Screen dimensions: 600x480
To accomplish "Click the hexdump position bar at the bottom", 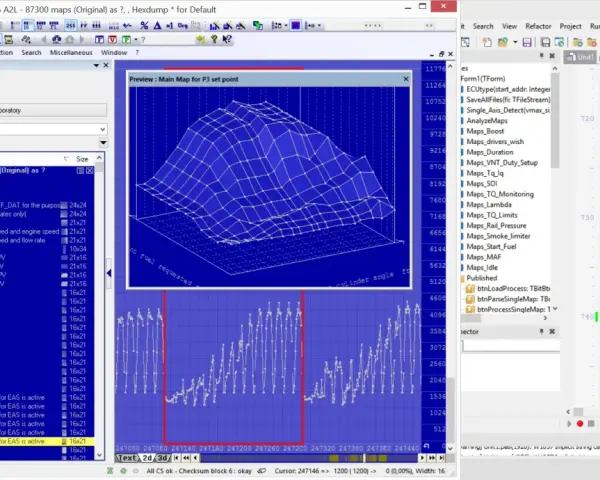I will [308, 458].
